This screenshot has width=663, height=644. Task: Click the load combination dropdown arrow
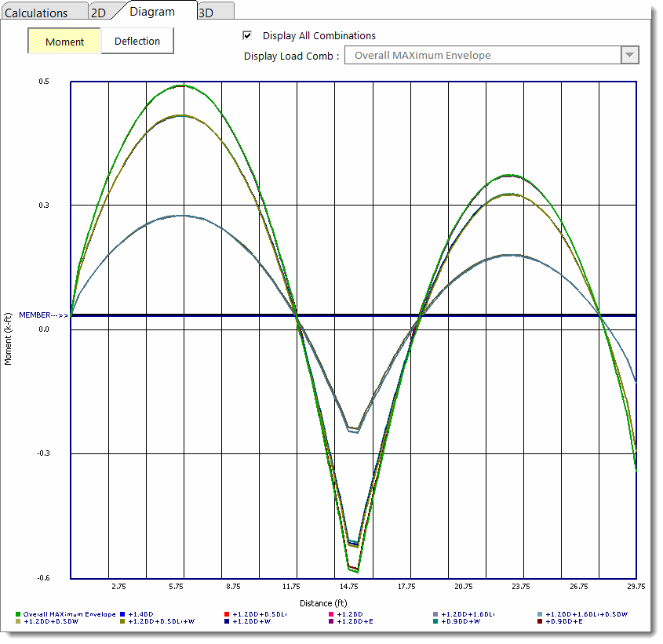coord(629,55)
